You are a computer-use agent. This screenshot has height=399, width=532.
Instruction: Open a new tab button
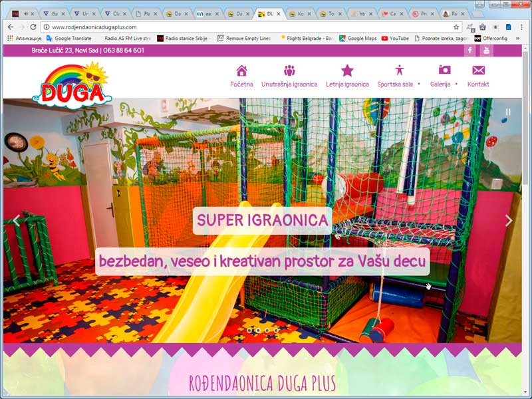click(x=477, y=14)
